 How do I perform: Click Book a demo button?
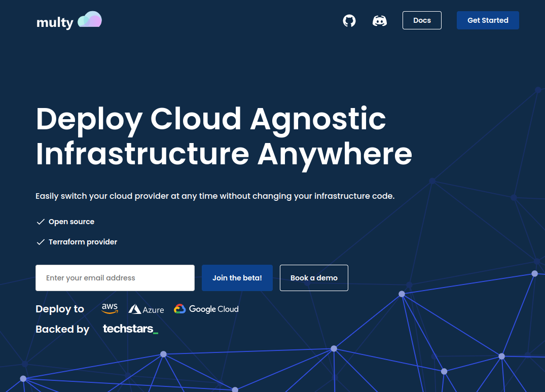[314, 278]
